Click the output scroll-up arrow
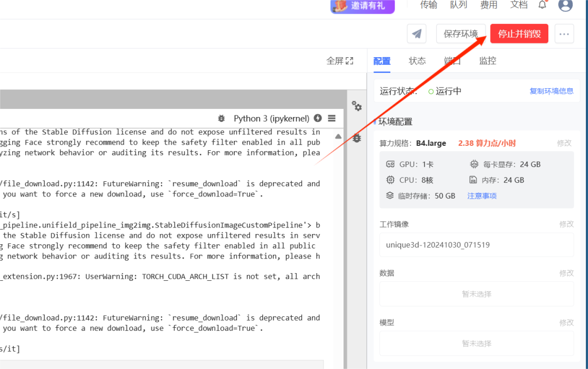Image resolution: width=588 pixels, height=369 pixels. tap(338, 137)
